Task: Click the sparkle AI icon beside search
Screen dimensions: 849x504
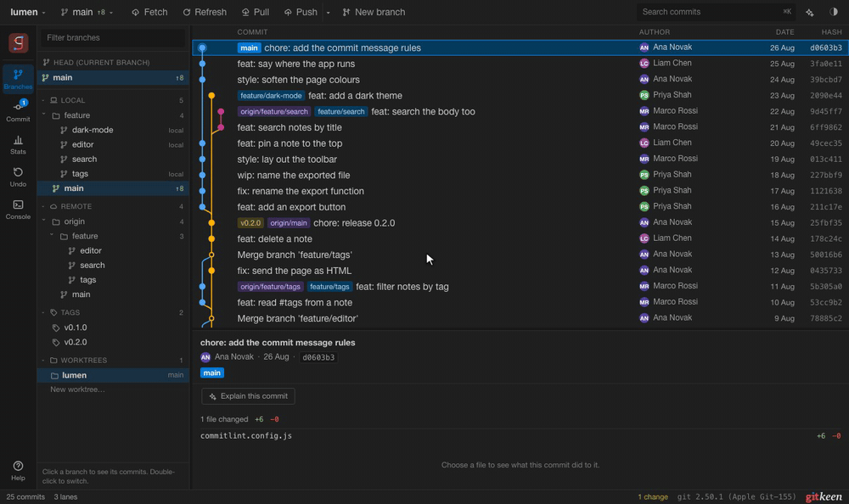Action: [x=809, y=13]
